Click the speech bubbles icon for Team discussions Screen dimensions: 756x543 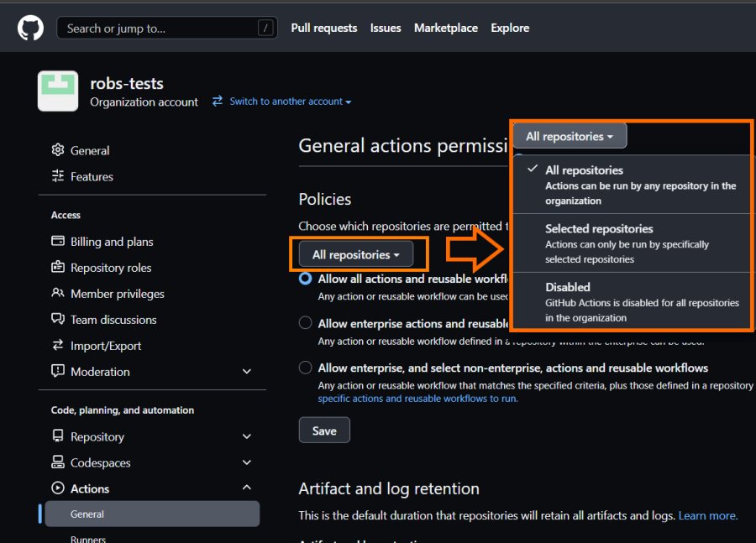[58, 319]
